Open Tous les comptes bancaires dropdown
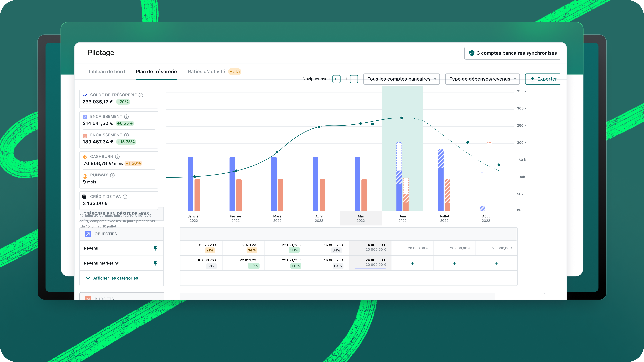 401,79
